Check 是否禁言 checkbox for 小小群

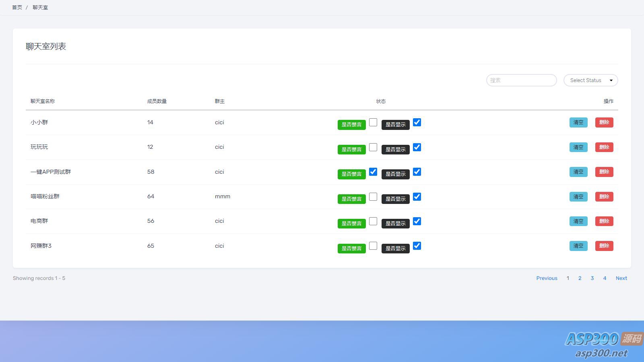pyautogui.click(x=373, y=122)
